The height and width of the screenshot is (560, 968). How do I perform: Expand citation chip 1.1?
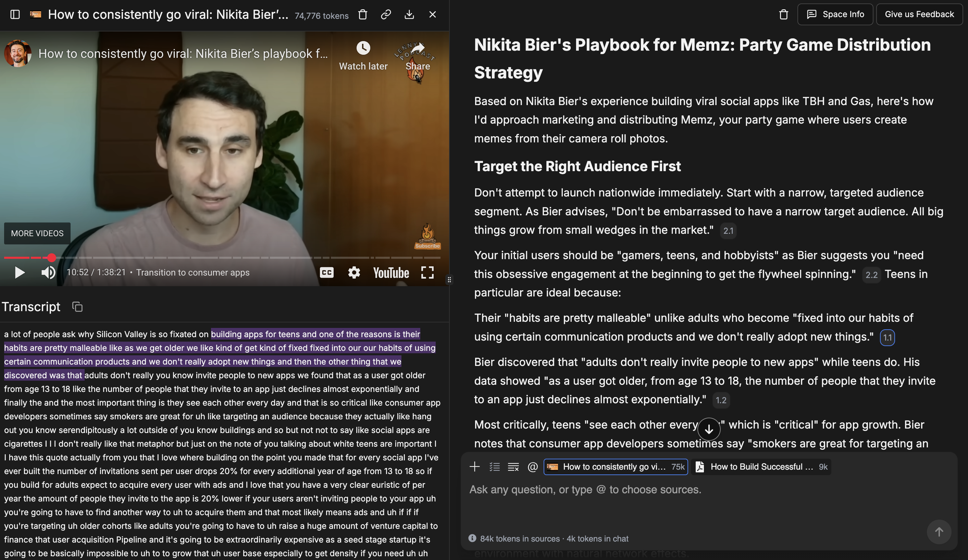[x=887, y=338]
